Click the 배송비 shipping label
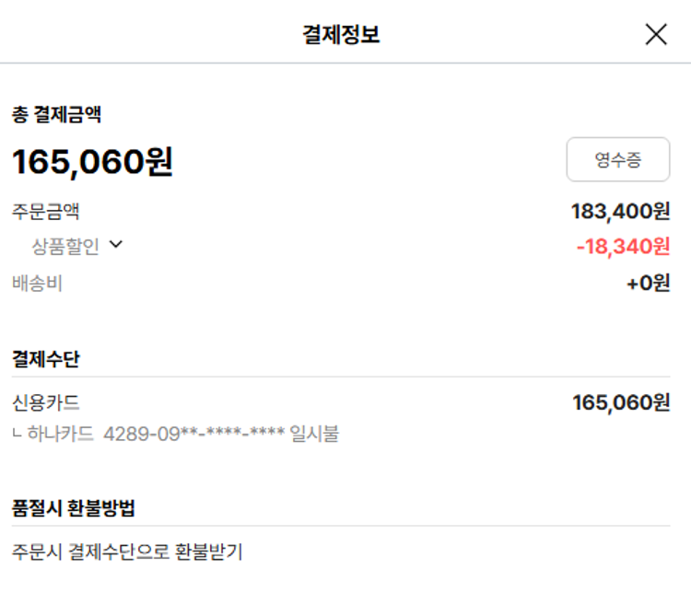 click(x=37, y=283)
